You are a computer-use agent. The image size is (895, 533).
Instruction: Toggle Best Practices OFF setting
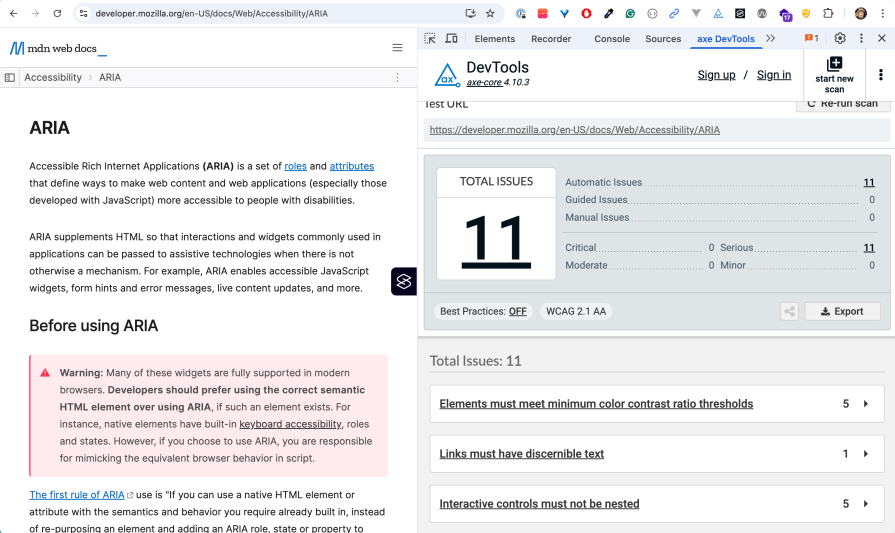517,311
